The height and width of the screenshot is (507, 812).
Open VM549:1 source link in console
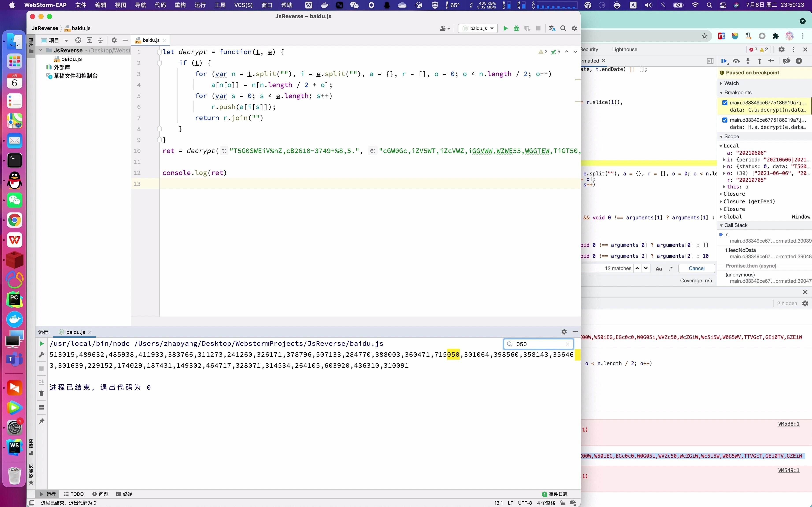(788, 470)
